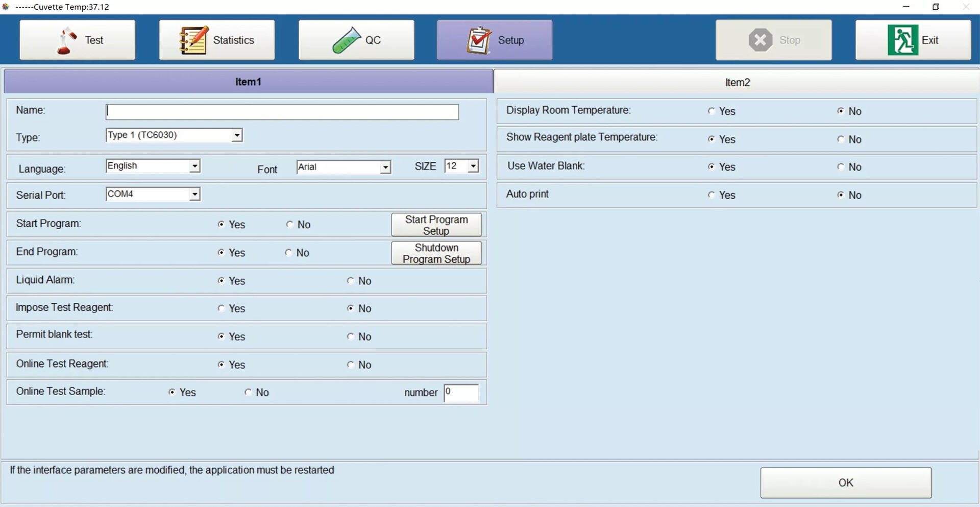Select the Setup checklist icon
The height and width of the screenshot is (507, 980).
pyautogui.click(x=479, y=40)
